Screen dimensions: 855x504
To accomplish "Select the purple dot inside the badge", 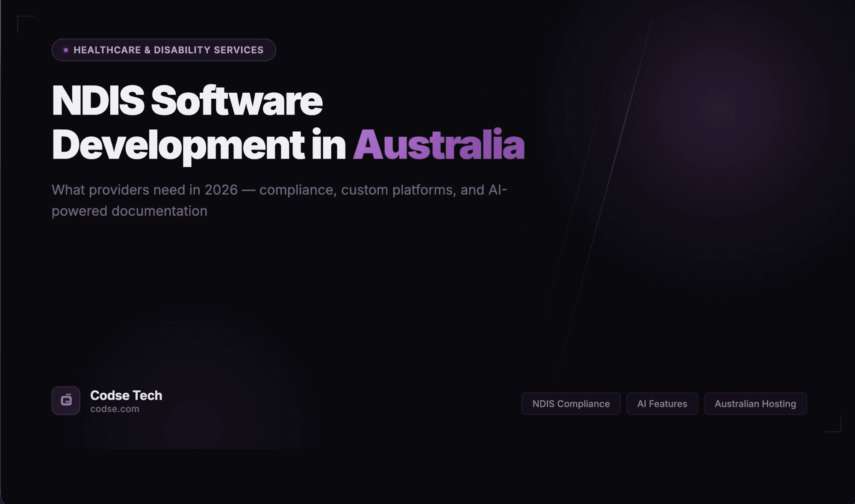I will point(65,50).
